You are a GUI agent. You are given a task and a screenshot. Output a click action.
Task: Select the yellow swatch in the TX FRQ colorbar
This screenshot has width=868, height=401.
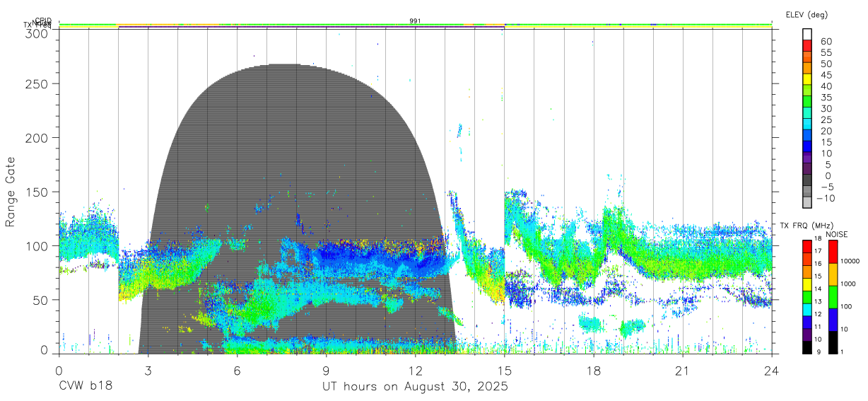[x=807, y=284]
